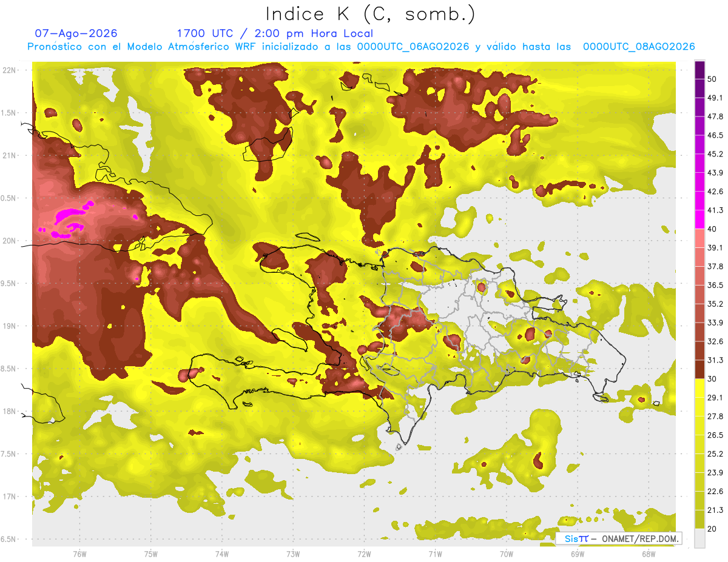Click the '1.5N' latitude label
This screenshot has width=728, height=562.
point(10,113)
